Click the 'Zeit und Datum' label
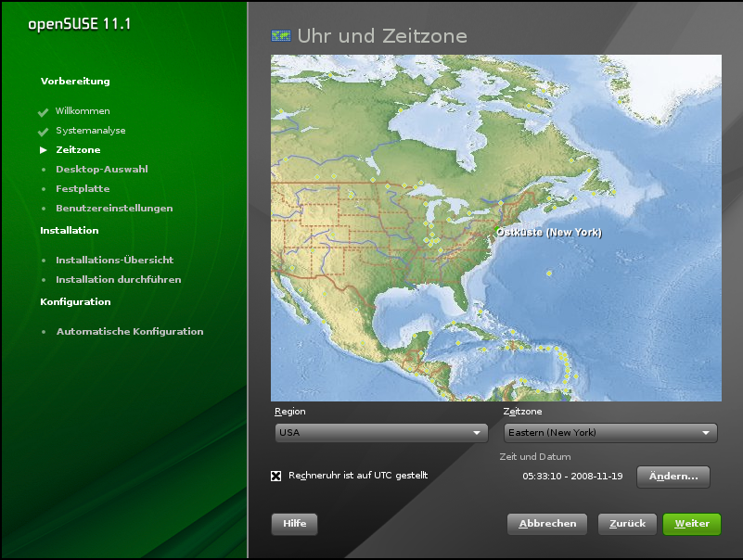Image resolution: width=743 pixels, height=560 pixels. coord(535,457)
